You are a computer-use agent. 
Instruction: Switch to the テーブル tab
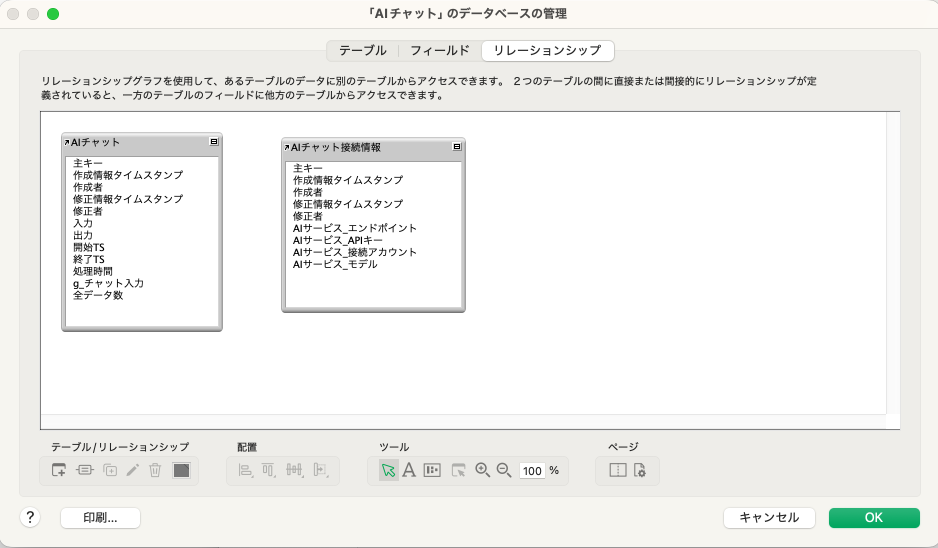(x=363, y=51)
